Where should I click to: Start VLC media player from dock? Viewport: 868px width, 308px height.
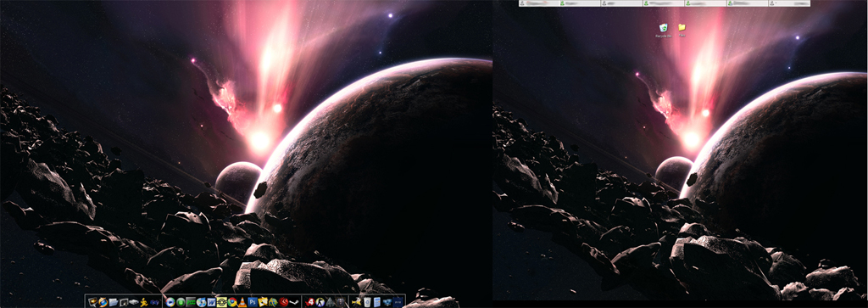click(x=242, y=302)
